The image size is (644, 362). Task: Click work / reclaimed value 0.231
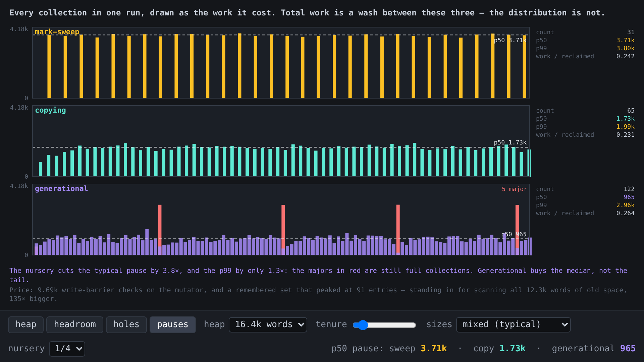[625, 135]
